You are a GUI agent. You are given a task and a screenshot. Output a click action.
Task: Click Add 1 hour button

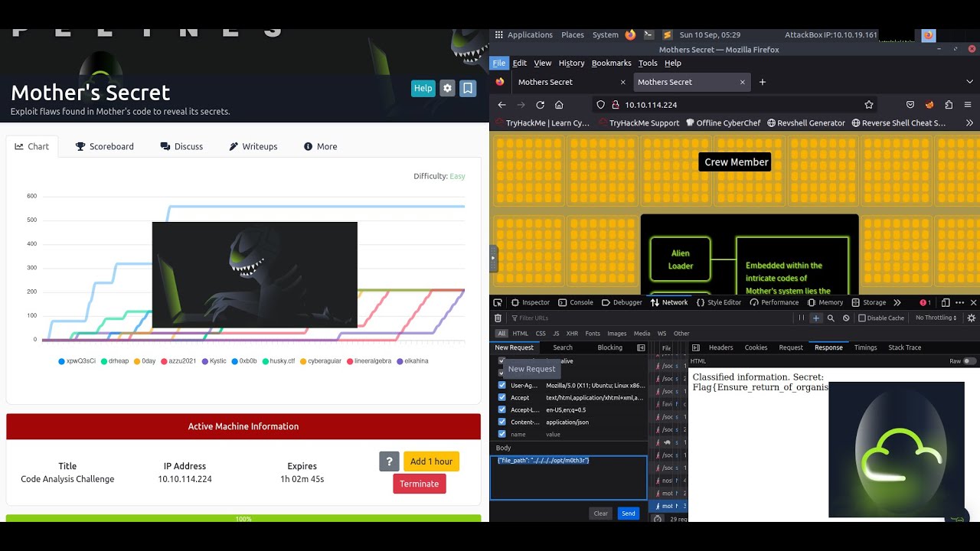pyautogui.click(x=431, y=461)
